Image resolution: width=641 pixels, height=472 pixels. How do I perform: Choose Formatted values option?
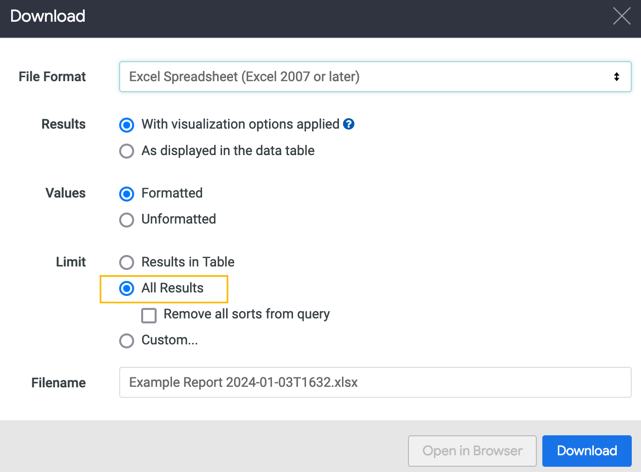(126, 194)
